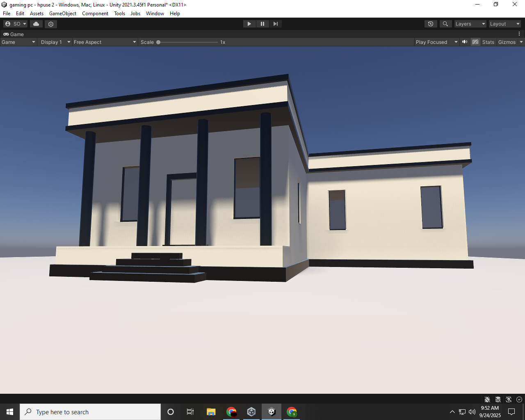Open the network status tray icon

(462, 412)
